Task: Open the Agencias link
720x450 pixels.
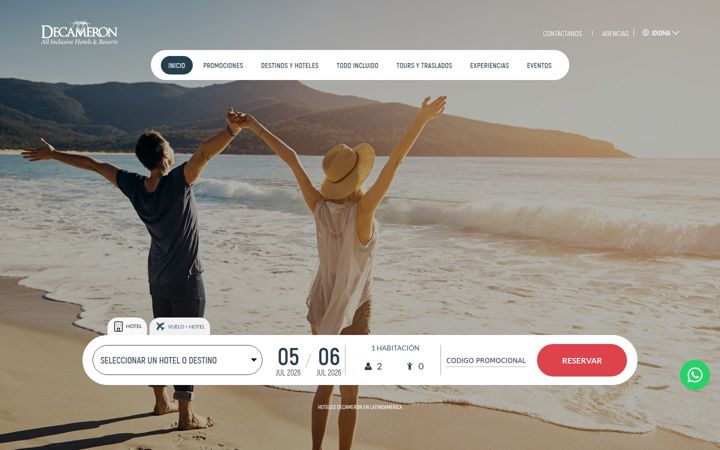Action: point(615,34)
